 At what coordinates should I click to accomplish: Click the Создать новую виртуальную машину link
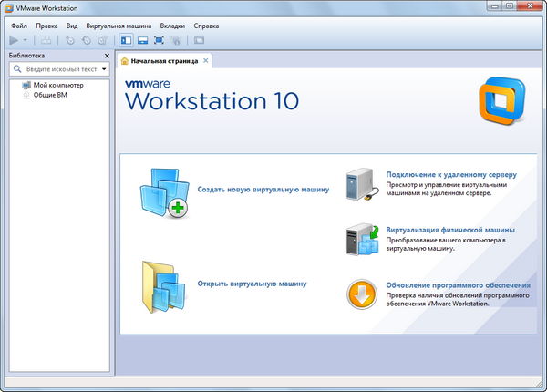pyautogui.click(x=263, y=189)
